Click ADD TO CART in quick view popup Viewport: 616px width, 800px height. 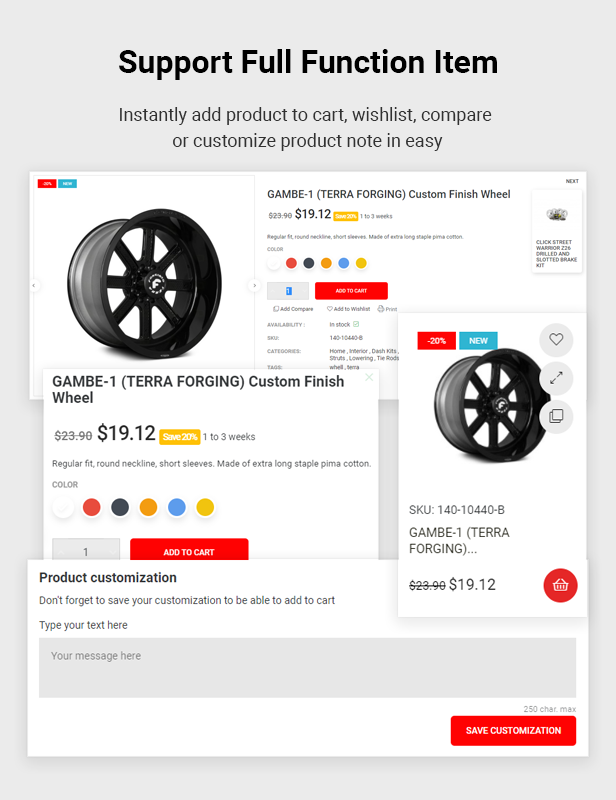click(189, 550)
